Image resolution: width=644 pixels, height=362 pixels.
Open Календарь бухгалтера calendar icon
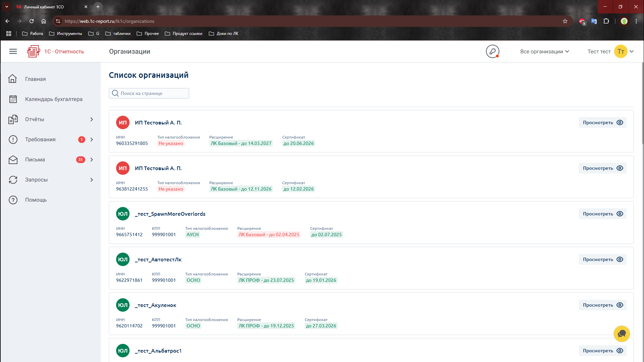pyautogui.click(x=13, y=99)
